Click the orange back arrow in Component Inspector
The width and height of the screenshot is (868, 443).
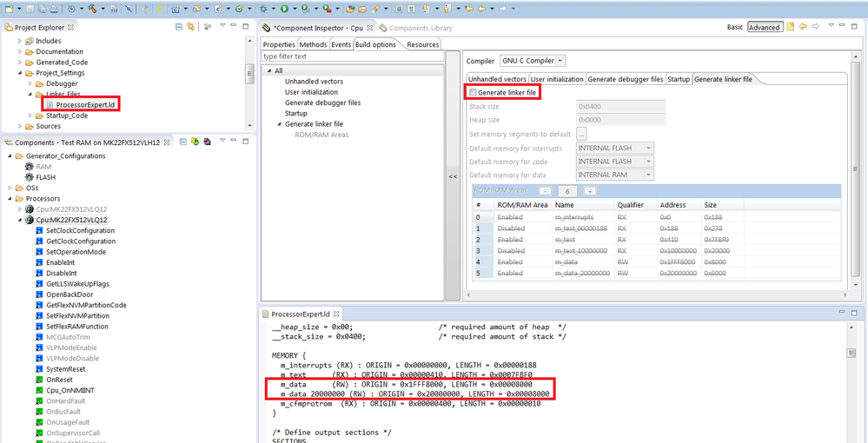[803, 27]
